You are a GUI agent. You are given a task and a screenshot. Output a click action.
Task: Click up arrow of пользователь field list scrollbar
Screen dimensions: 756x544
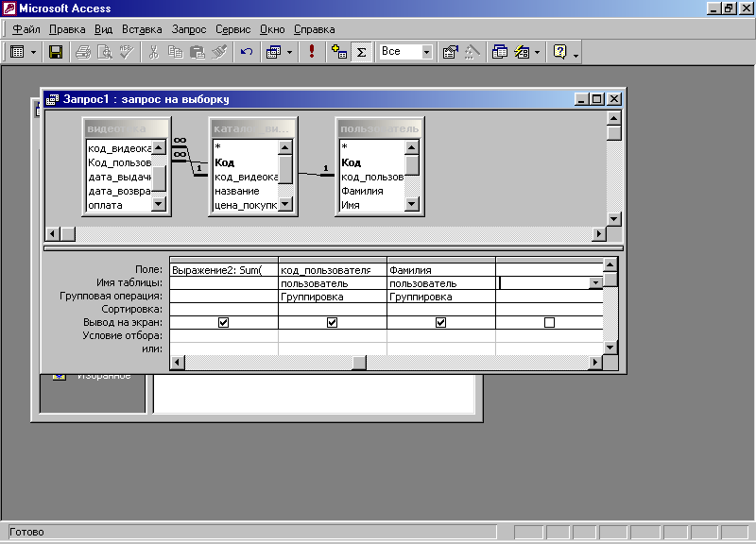(412, 147)
